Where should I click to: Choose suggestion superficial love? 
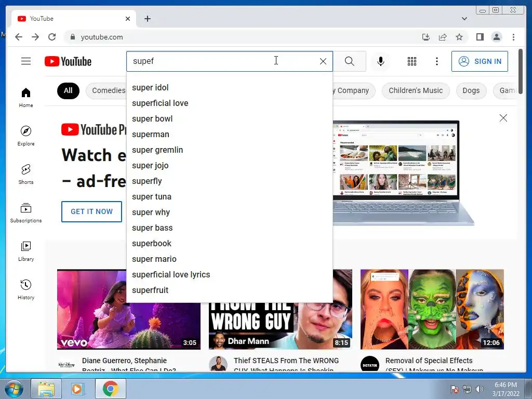229,103
